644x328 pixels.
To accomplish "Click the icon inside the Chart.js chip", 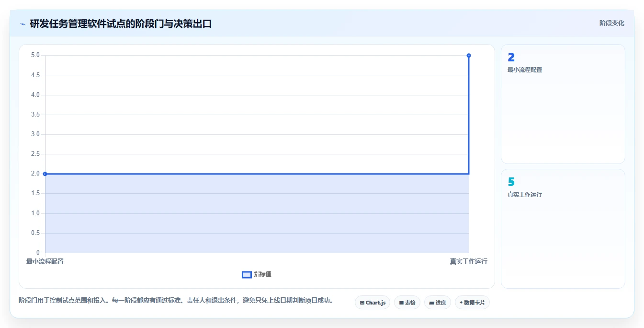I will [362, 303].
